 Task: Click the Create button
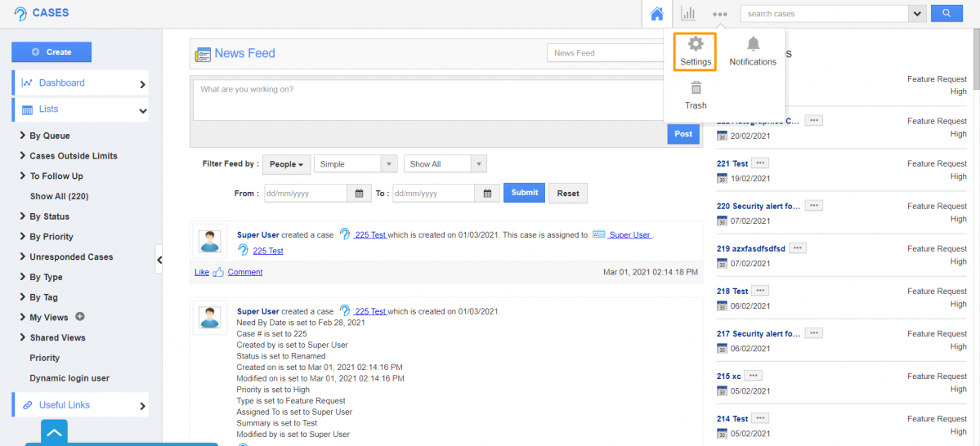51,52
